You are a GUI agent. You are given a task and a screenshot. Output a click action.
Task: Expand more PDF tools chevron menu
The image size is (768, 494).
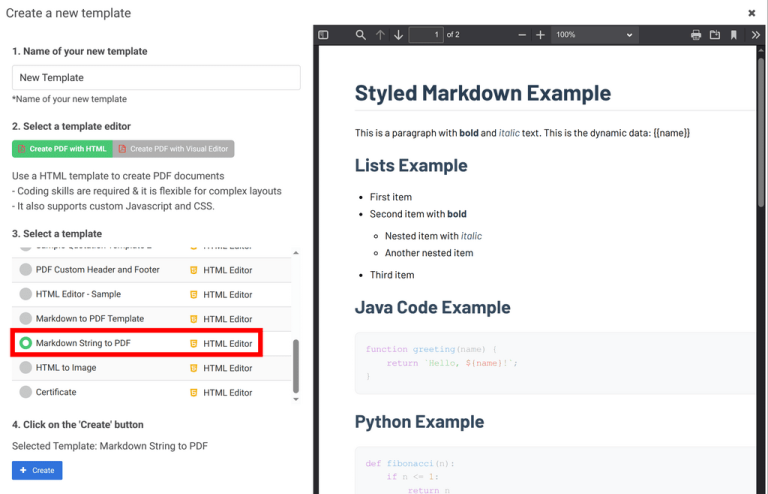click(755, 35)
